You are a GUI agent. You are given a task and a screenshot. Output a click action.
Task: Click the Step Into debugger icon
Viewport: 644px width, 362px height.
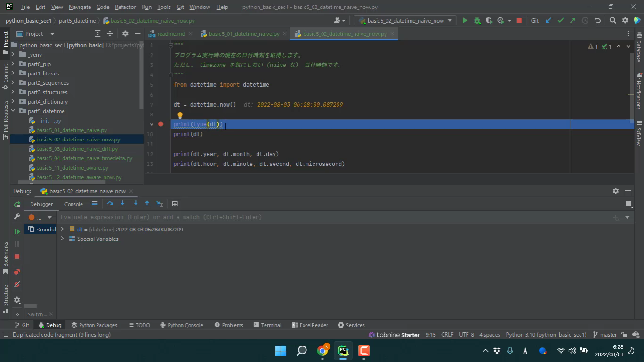122,204
